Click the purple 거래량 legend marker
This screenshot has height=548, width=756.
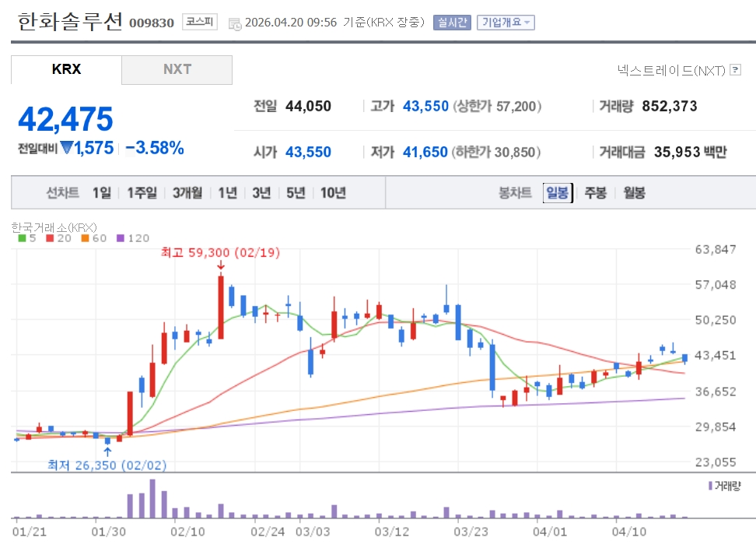(710, 485)
